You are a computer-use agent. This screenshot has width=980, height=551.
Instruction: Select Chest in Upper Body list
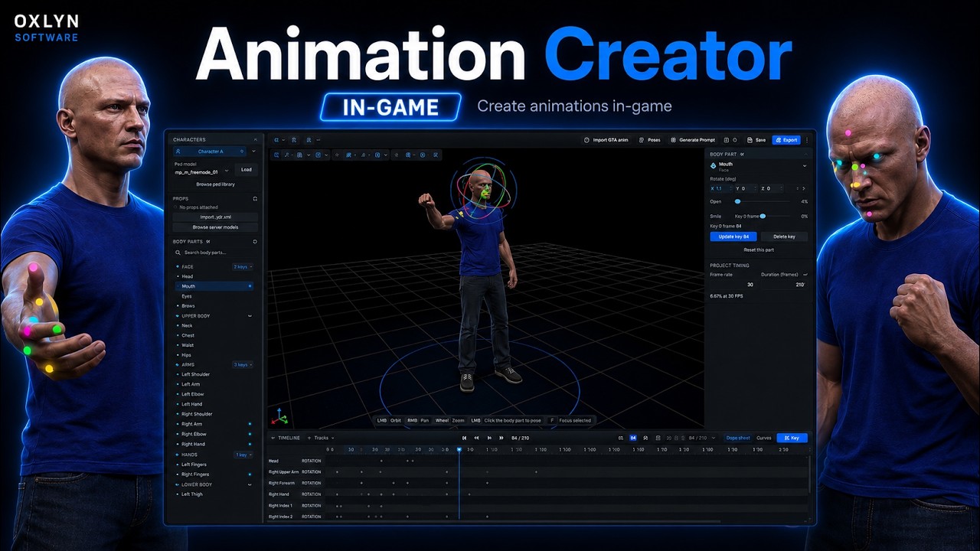[188, 335]
